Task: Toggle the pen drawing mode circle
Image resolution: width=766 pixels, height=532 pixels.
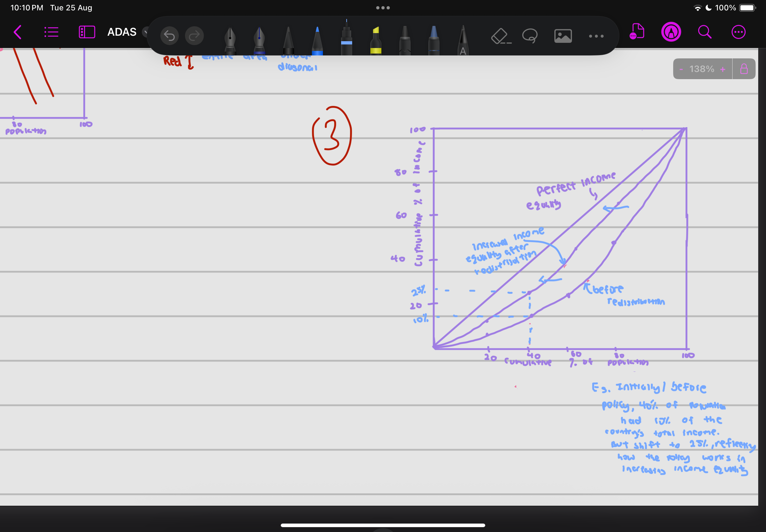Action: [671, 32]
